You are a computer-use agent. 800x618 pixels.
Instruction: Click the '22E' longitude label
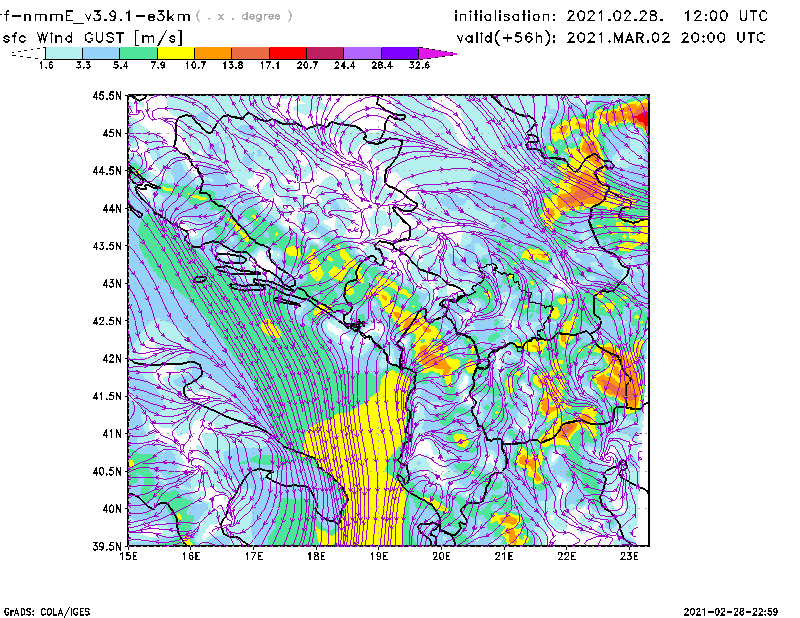tap(566, 556)
